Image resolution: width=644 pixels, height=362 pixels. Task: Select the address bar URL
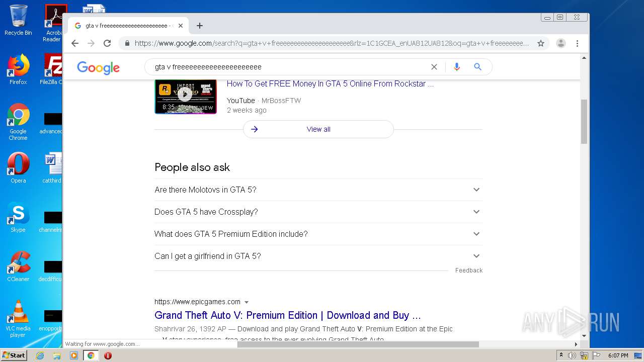coord(332,43)
